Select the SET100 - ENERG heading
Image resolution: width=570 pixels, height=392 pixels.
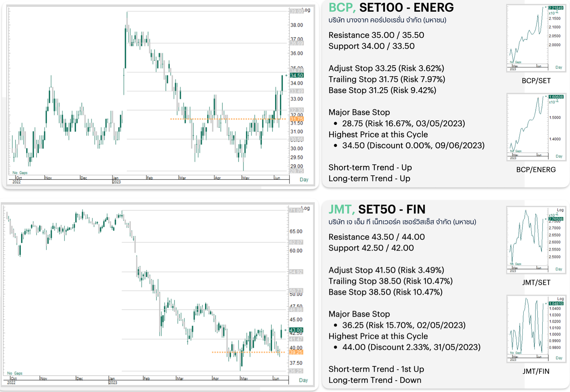pyautogui.click(x=407, y=8)
